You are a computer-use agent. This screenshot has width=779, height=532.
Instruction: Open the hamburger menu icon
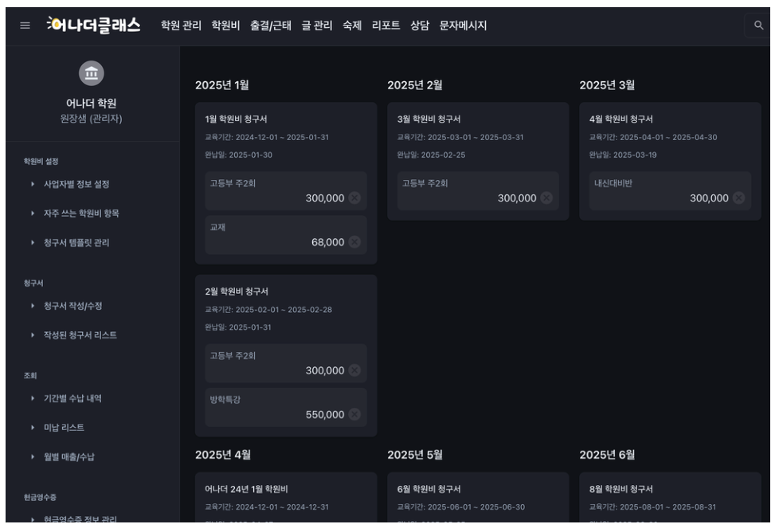[25, 25]
